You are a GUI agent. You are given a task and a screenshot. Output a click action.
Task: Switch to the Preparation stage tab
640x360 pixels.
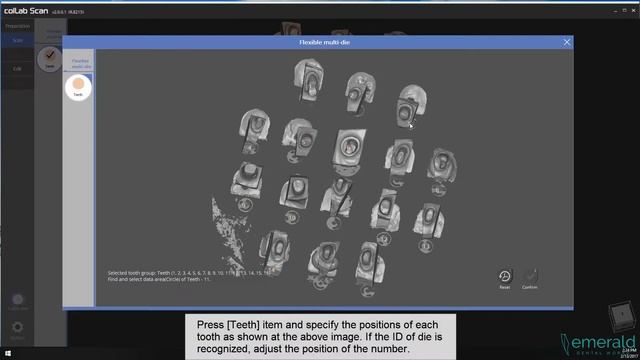(x=17, y=26)
